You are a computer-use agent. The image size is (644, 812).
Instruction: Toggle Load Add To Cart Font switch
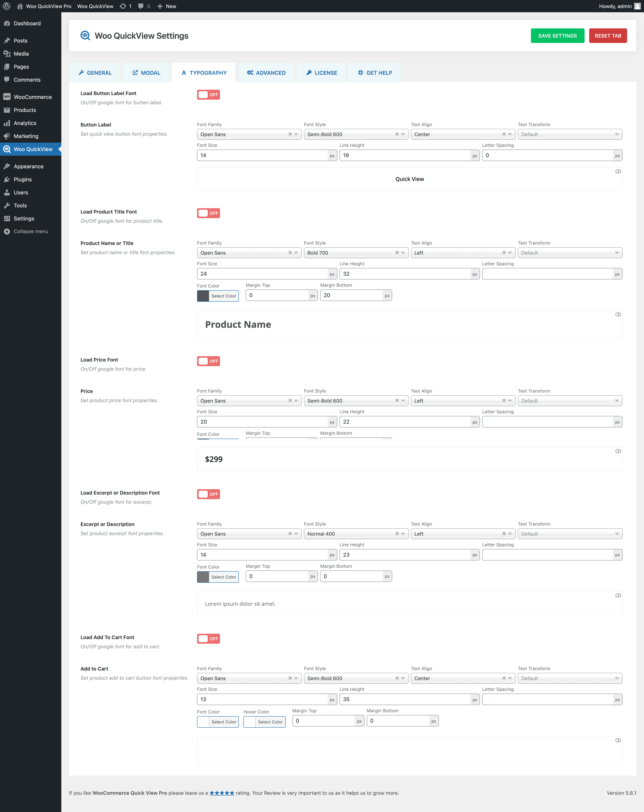[x=208, y=639]
